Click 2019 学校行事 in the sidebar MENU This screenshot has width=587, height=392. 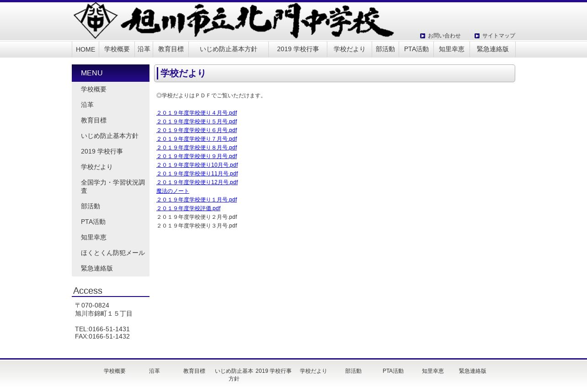pos(111,152)
